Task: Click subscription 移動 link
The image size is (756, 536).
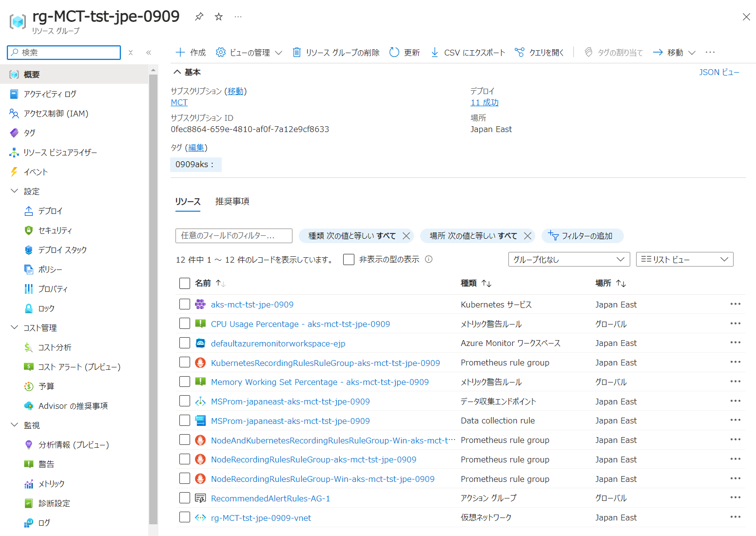Action: [235, 91]
